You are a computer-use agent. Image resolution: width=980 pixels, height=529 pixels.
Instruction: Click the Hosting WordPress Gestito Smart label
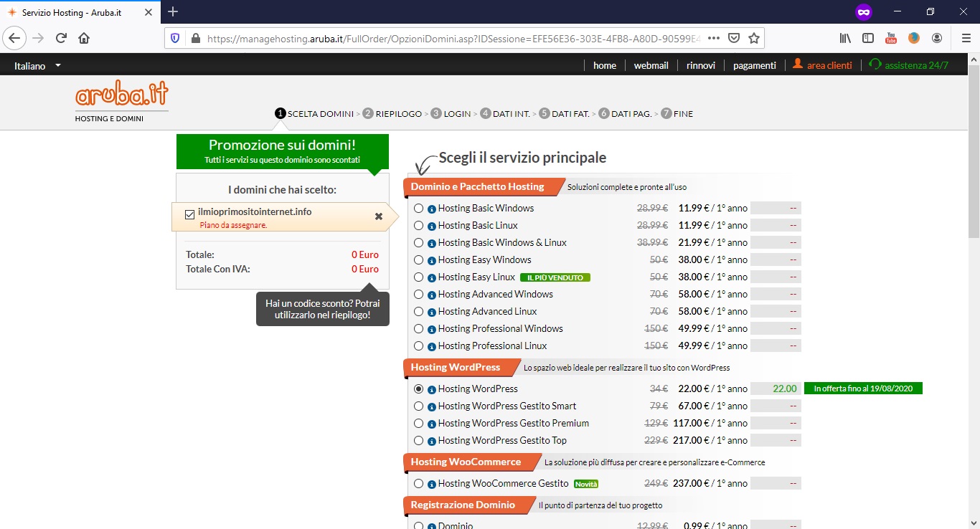(x=507, y=406)
